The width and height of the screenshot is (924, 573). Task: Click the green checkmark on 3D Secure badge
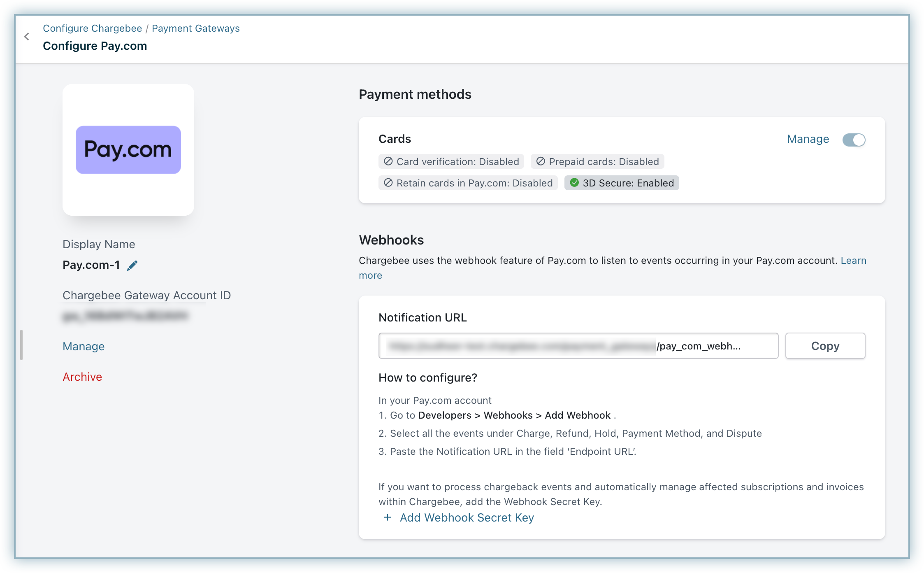click(574, 183)
